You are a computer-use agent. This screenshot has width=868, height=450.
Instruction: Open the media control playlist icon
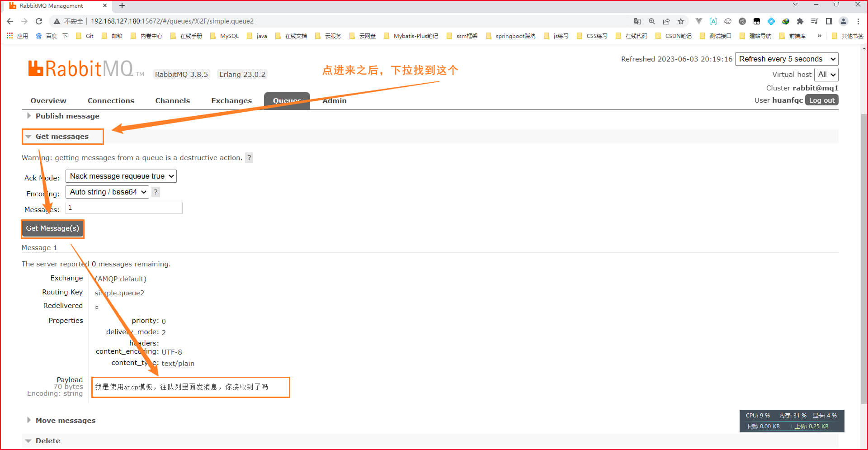pos(815,21)
